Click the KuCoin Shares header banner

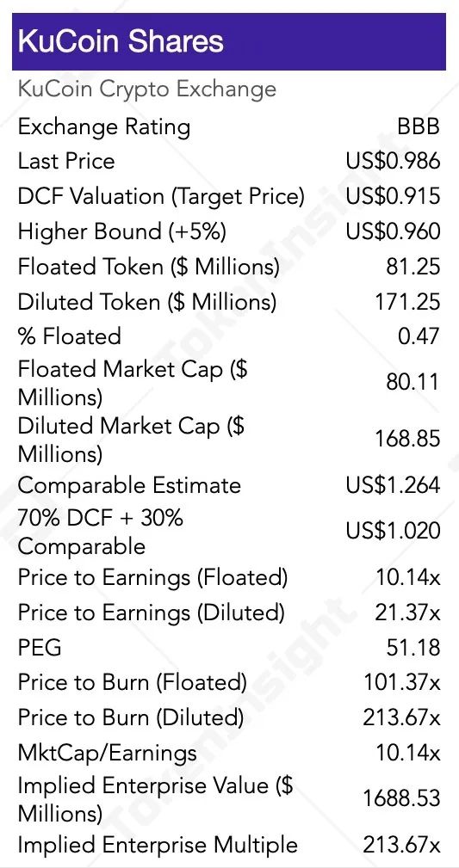229,42
